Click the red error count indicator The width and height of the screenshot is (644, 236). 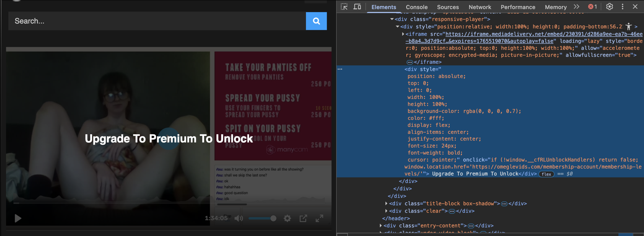pyautogui.click(x=592, y=7)
